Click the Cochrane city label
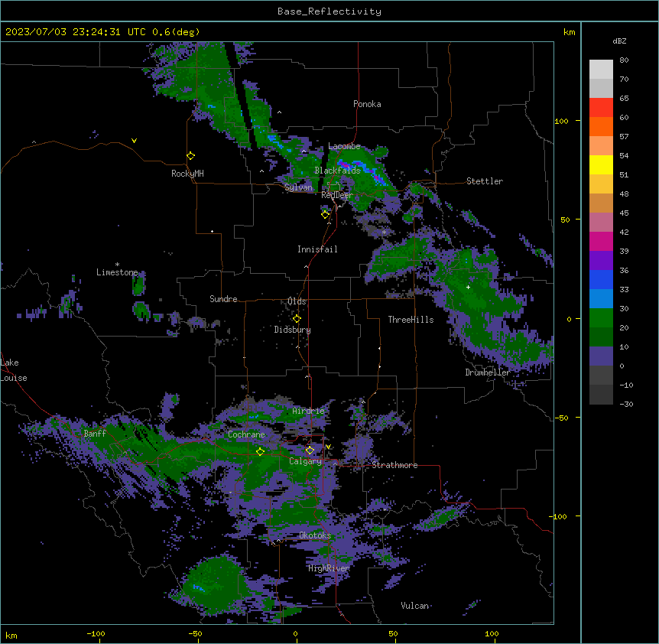 (246, 434)
